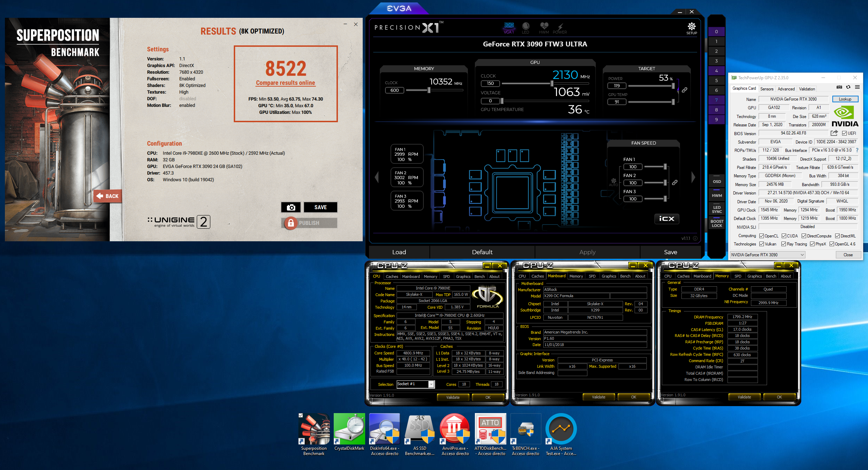Click the GPU clock offset input showing 150
The image size is (868, 470).
490,83
